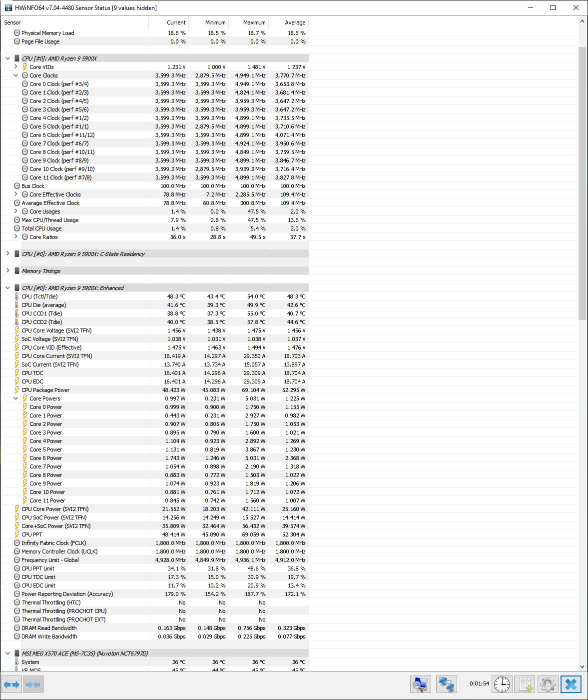Collapse the CPU [#0]: AMD Ryzen 9 5900X group
588x700 pixels.
(x=7, y=58)
